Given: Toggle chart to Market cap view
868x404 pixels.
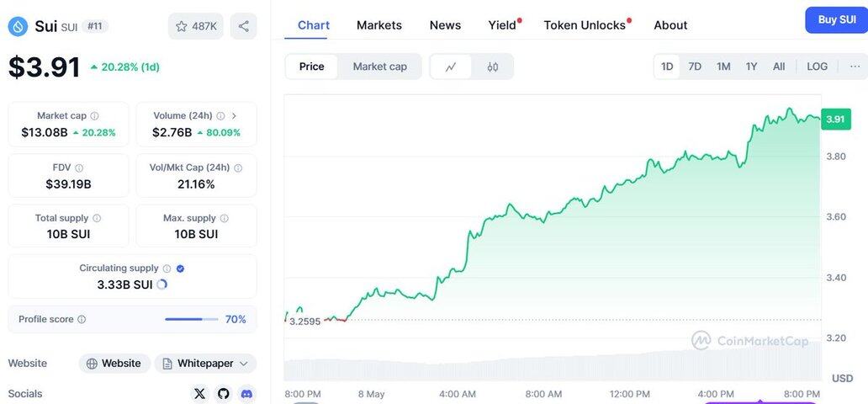Looking at the screenshot, I should 379,66.
